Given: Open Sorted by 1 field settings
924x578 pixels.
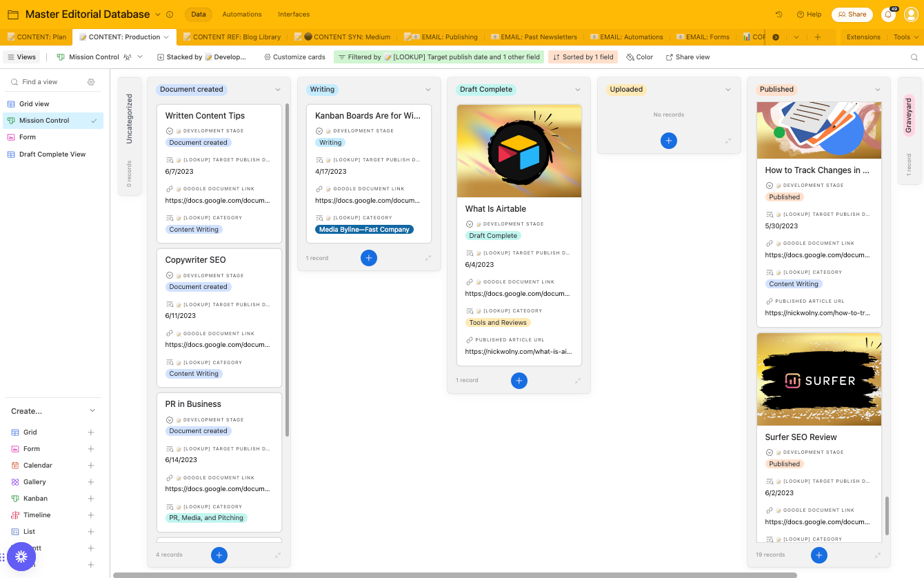Looking at the screenshot, I should point(583,57).
